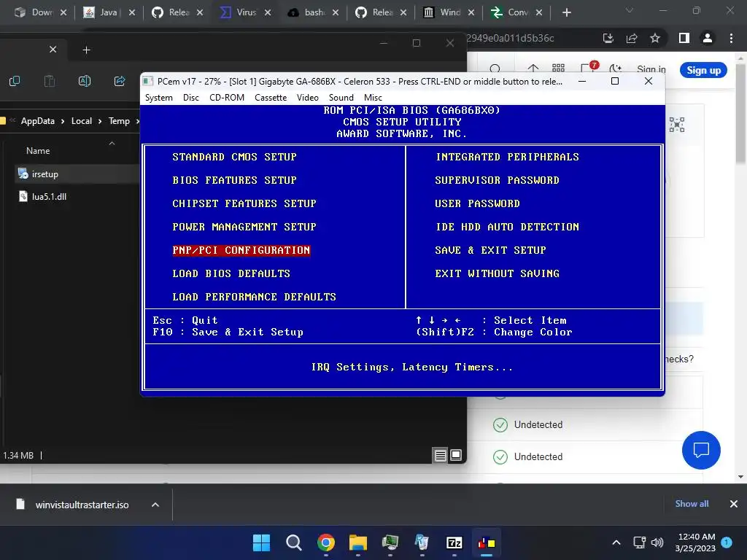Expand winvistaultrastarter.iso download options
Image resolution: width=747 pixels, height=560 pixels.
(x=155, y=505)
